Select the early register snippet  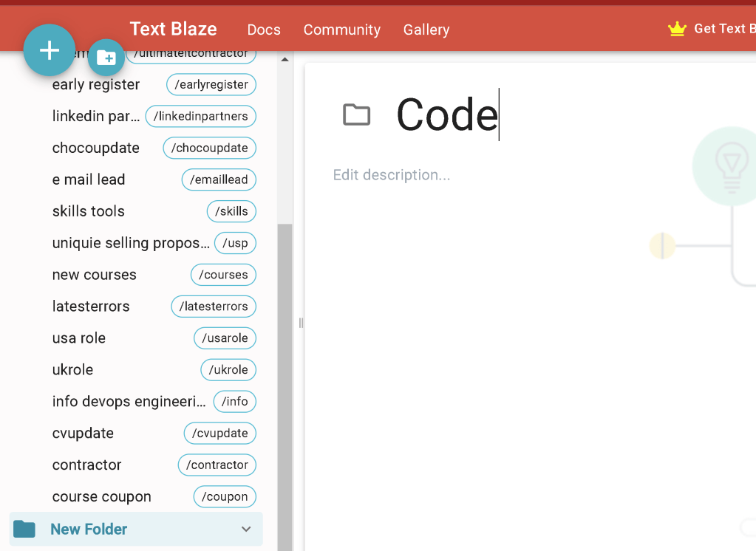pos(96,85)
